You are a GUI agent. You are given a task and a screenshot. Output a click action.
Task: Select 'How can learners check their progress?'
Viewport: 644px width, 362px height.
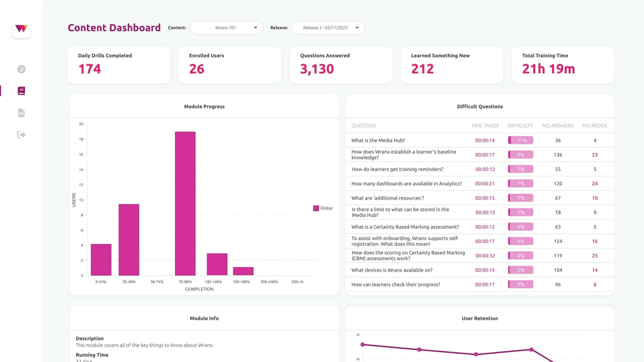tap(396, 284)
